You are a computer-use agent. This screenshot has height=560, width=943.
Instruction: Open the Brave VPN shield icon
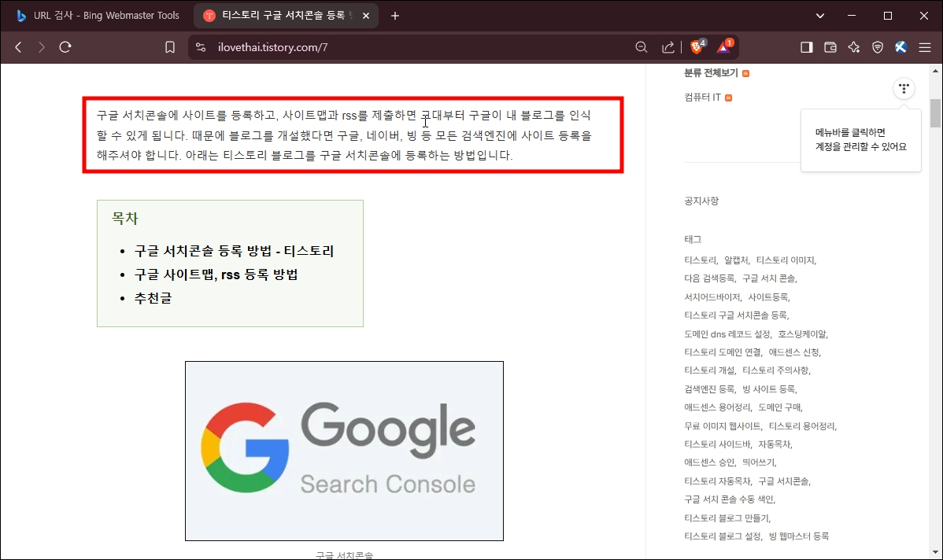point(877,47)
